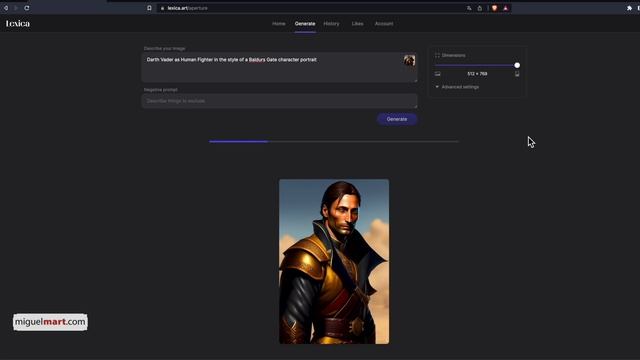Open the translate icon in the address bar
The image size is (640, 360).
[x=469, y=8]
